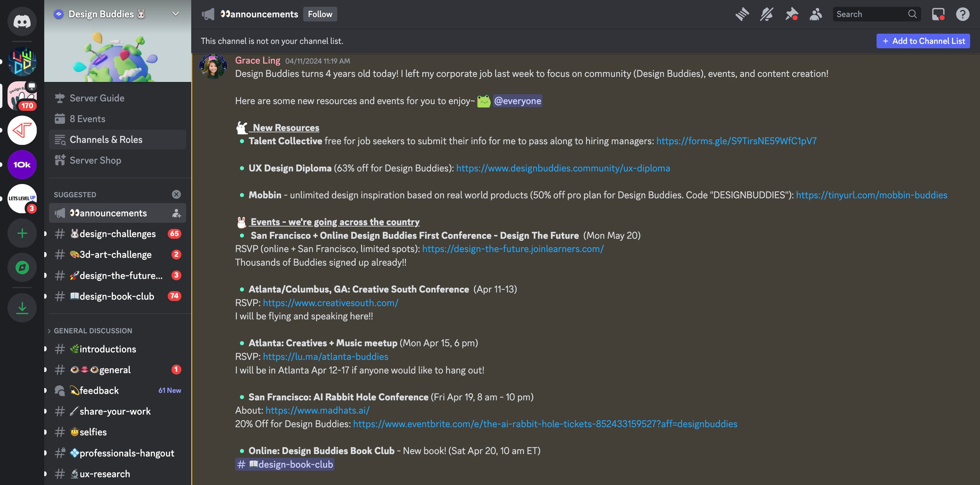Screen dimensions: 980x485
Task: Open design-the-future.joinlearners.com link
Action: click(x=513, y=249)
